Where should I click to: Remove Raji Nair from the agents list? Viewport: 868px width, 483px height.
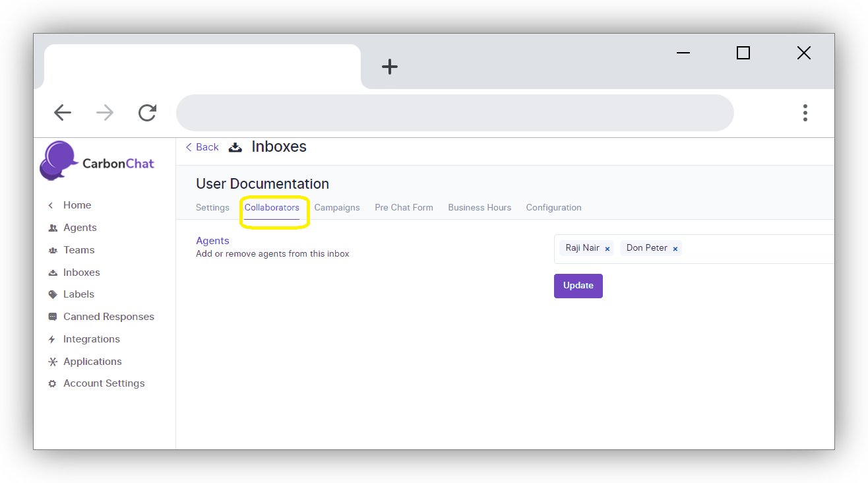[x=607, y=249]
